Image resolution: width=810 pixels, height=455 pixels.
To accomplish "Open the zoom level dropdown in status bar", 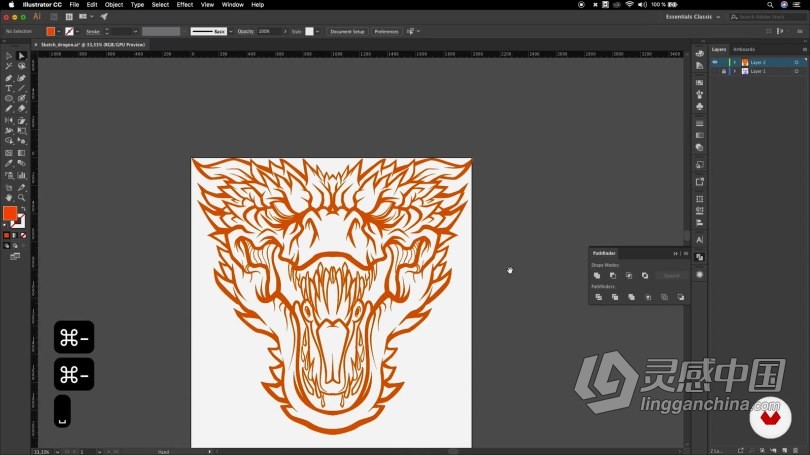I will click(x=57, y=452).
